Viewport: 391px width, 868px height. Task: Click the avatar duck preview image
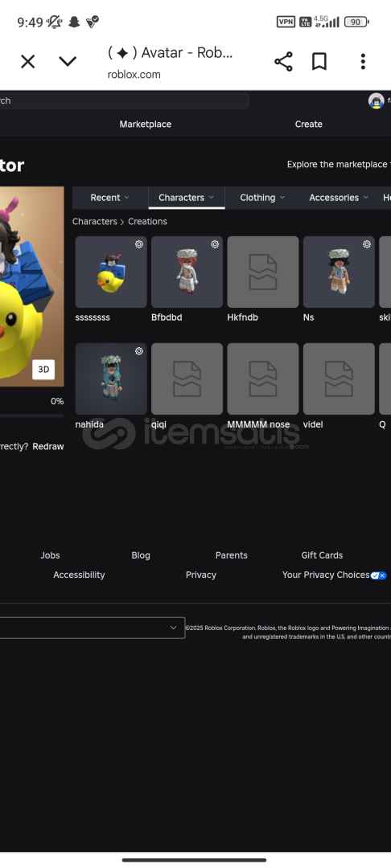pos(31,286)
